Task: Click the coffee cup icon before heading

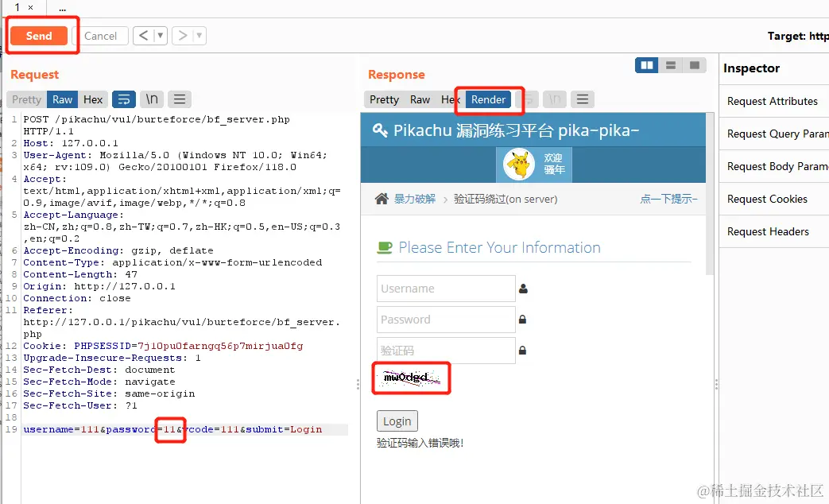Action: [385, 247]
